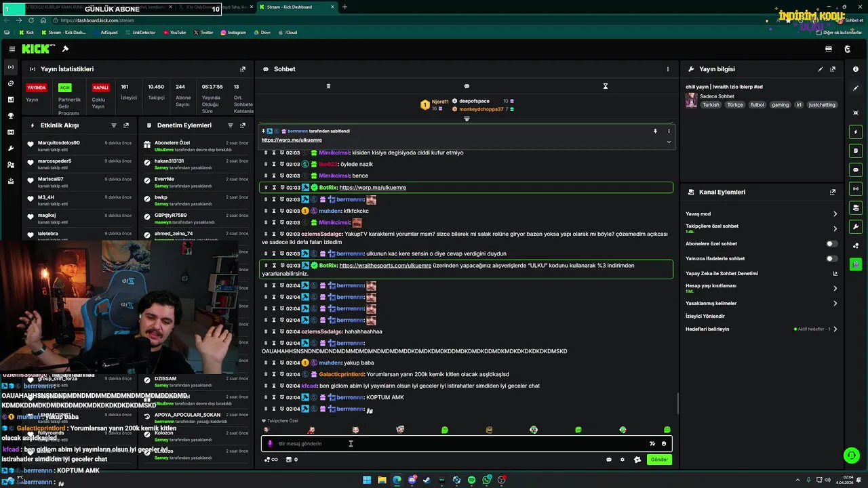The image size is (868, 488).
Task: Click muhden username in yakup baba message
Action: (330, 363)
